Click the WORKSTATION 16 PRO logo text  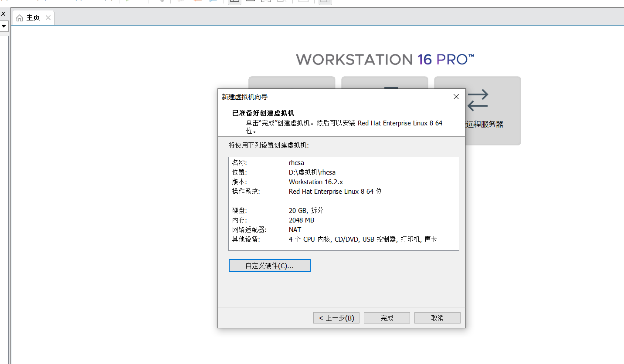385,60
